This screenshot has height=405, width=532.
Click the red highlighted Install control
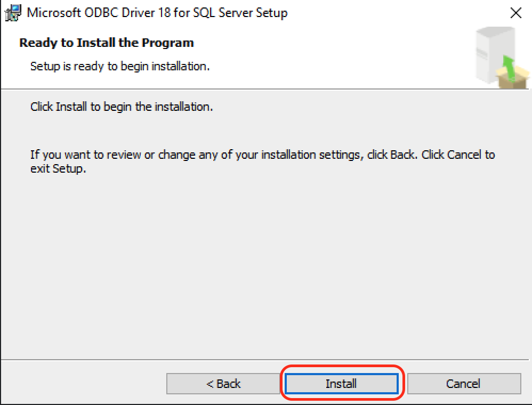tap(342, 383)
